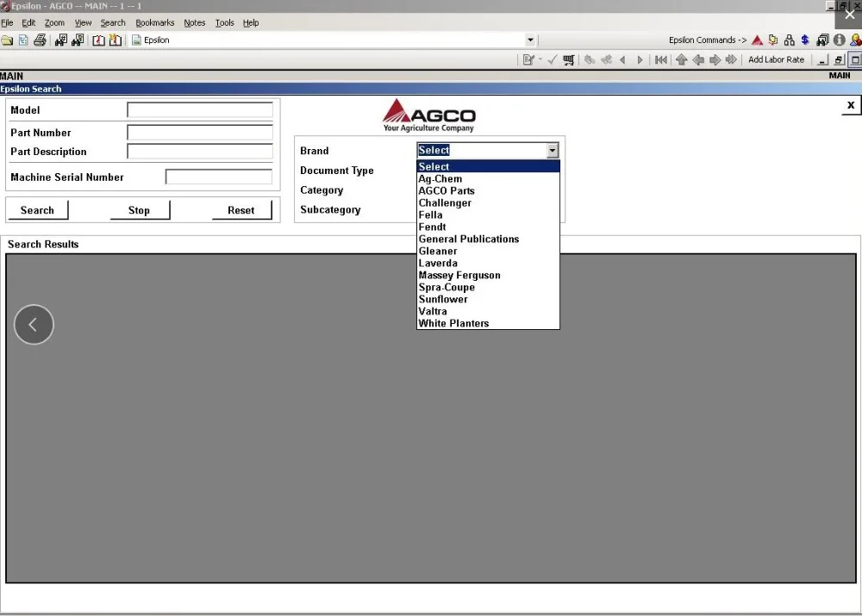This screenshot has width=862, height=616.
Task: Click the open book bookmark icon
Action: (98, 40)
